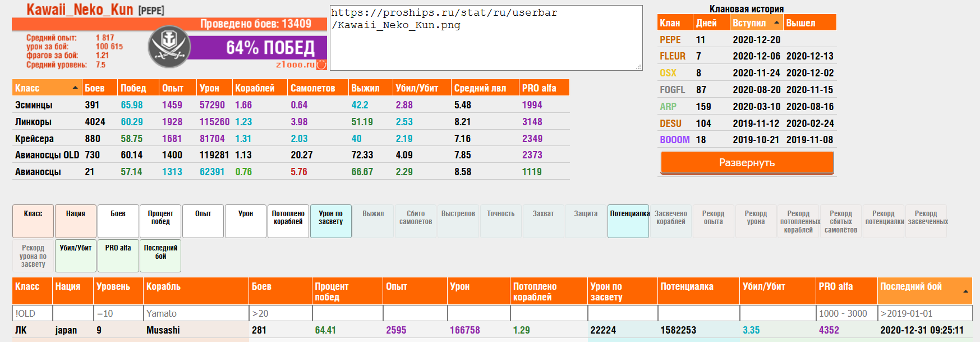Viewport: 980px width, 342px height.
Task: Sort the class summary table by Средний лвл
Action: (485, 88)
